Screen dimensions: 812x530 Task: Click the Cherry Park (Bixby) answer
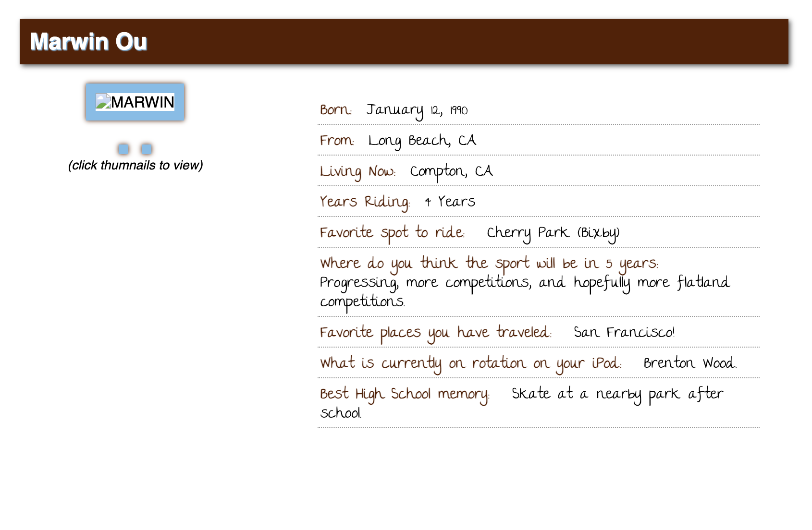(553, 233)
